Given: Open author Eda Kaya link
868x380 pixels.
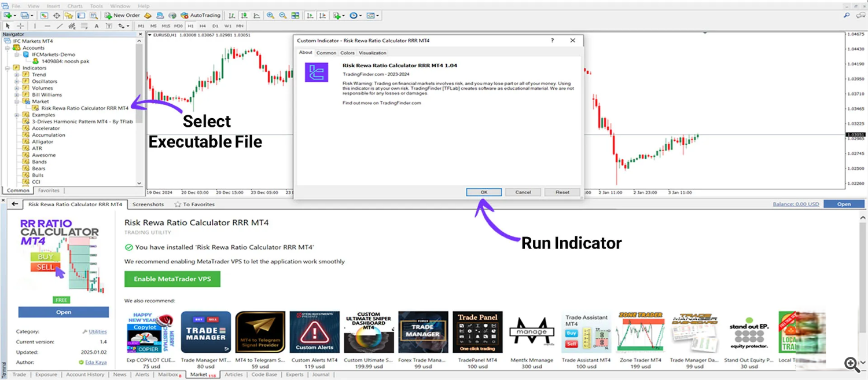Looking at the screenshot, I should 96,362.
